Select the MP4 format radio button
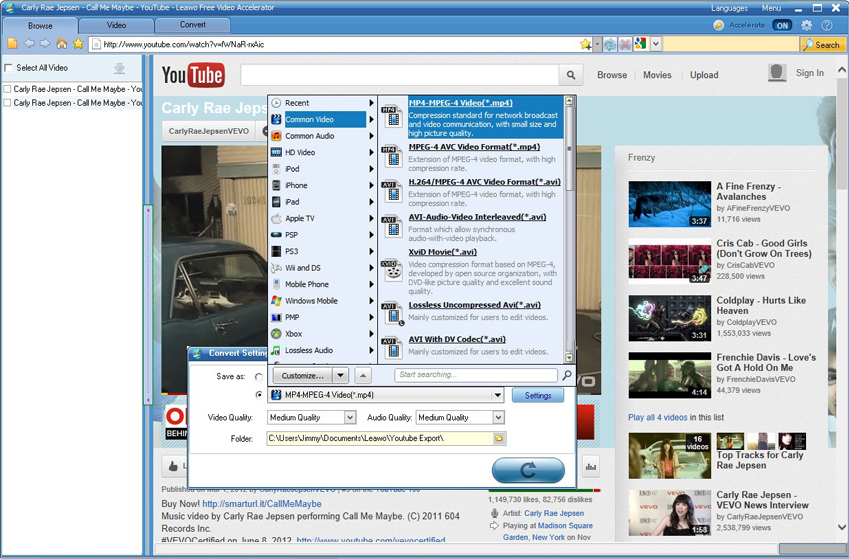 (x=260, y=395)
